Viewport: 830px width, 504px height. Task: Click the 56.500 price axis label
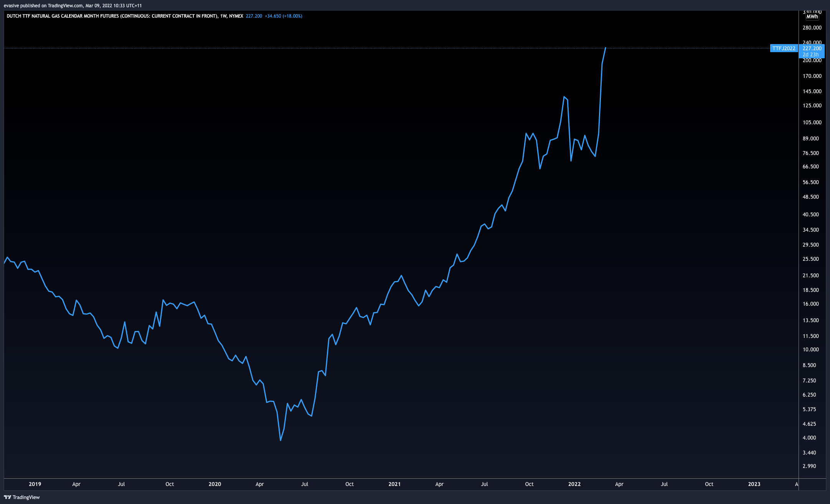coord(811,182)
